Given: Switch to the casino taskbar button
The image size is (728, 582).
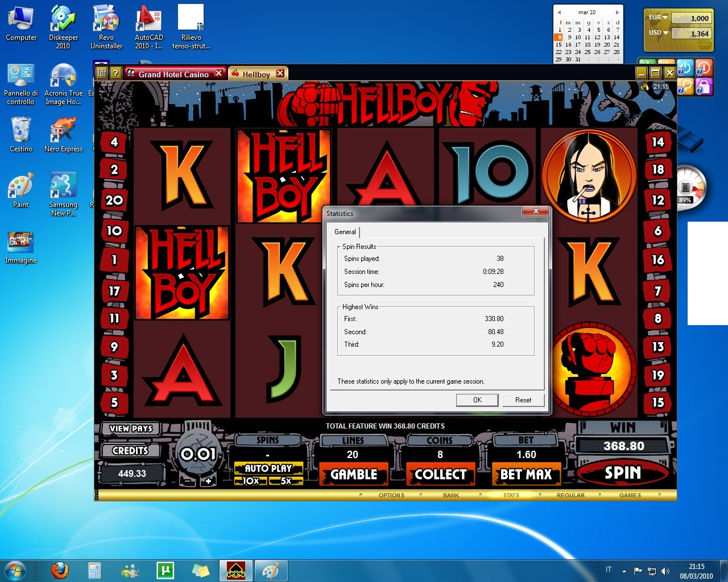Looking at the screenshot, I should click(236, 570).
